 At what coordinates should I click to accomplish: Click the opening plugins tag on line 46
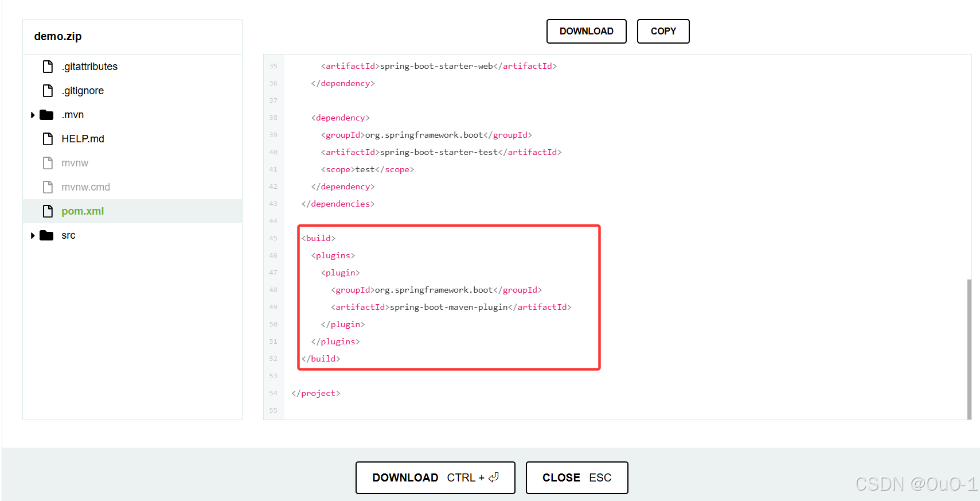pos(333,255)
